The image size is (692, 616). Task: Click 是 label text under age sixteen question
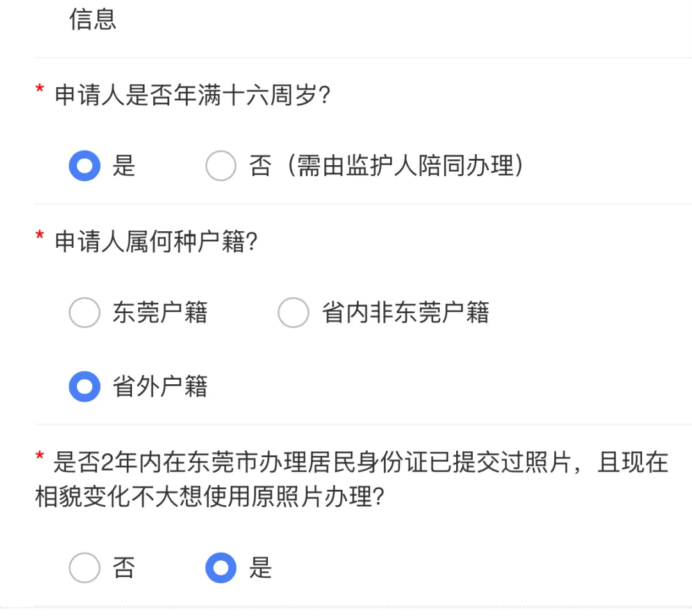coord(124,166)
